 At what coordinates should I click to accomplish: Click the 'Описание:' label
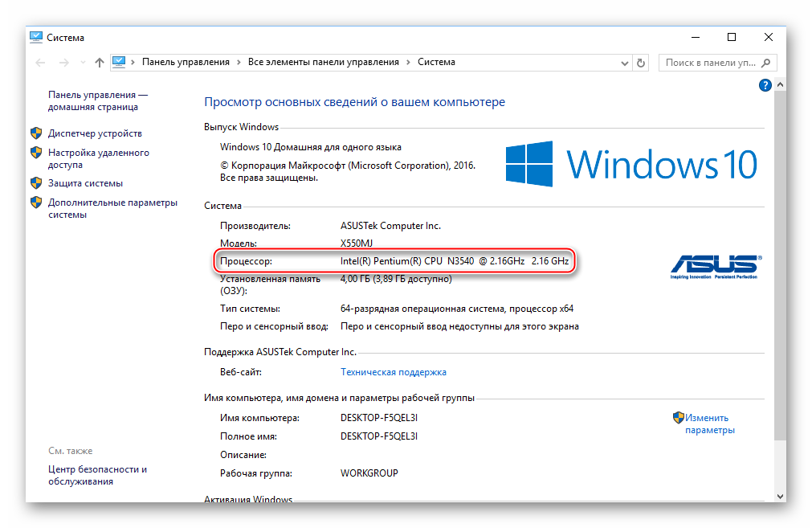243,455
